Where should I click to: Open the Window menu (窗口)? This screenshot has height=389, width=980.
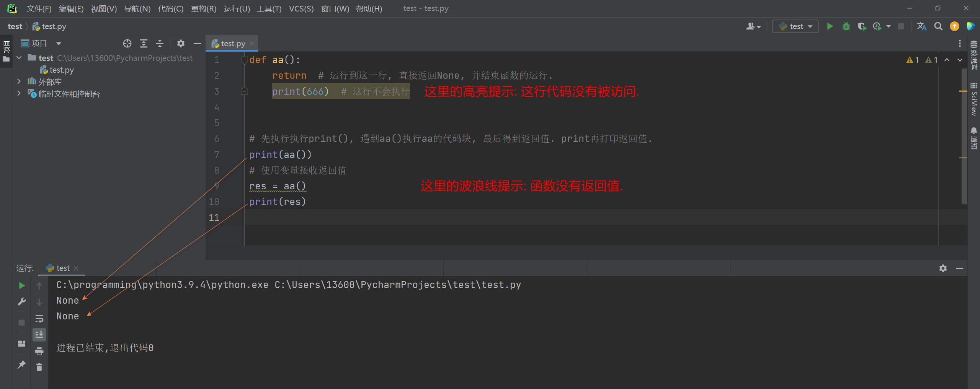335,8
